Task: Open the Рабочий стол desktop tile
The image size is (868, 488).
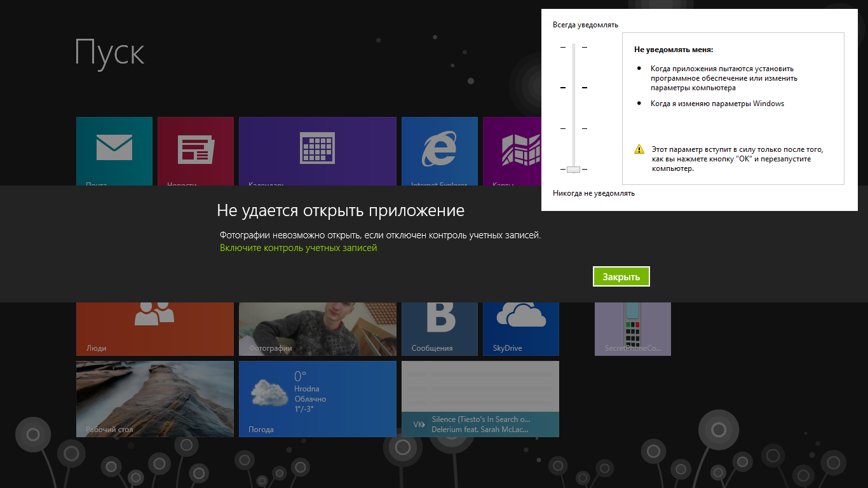Action: click(x=155, y=399)
